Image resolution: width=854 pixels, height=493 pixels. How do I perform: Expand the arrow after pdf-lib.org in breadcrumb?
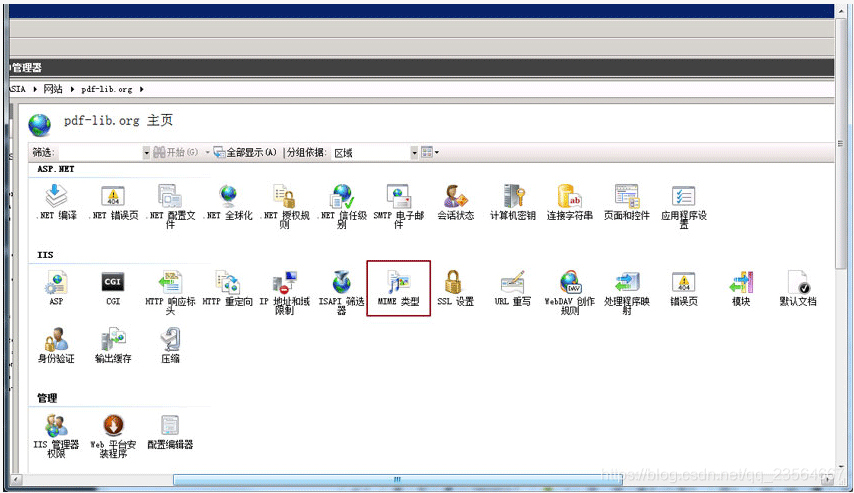[x=142, y=89]
